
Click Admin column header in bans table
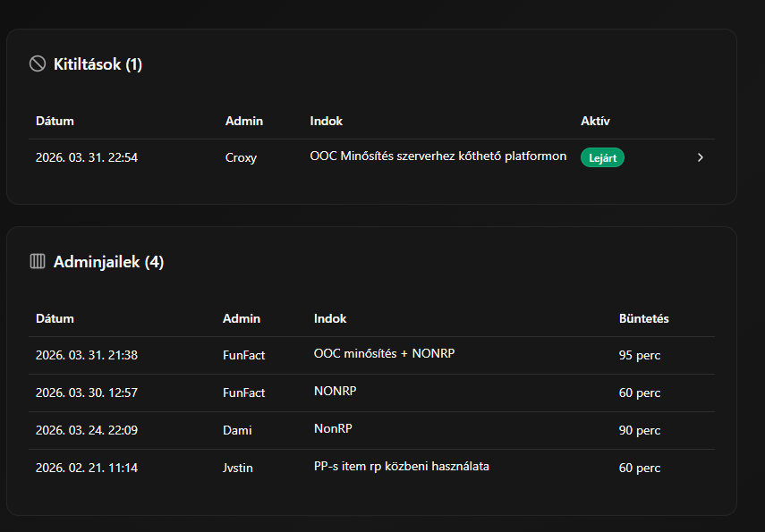(x=244, y=121)
